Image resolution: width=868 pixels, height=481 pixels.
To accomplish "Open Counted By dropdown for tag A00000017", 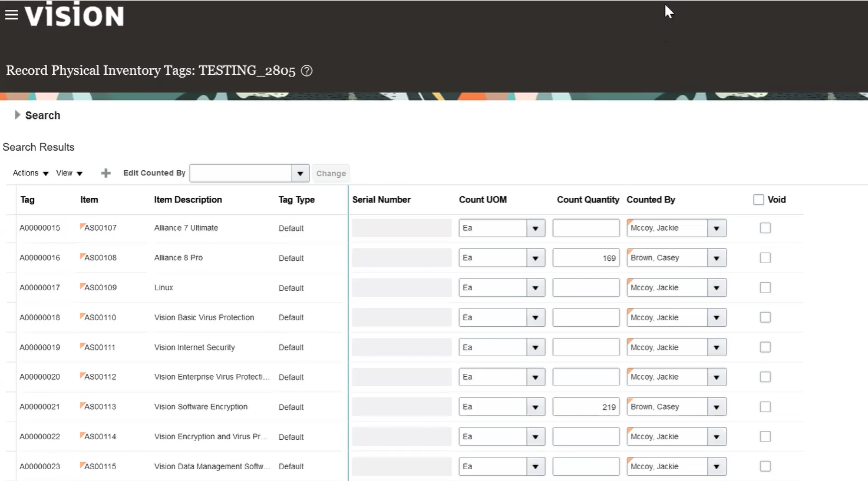I will pyautogui.click(x=717, y=288).
